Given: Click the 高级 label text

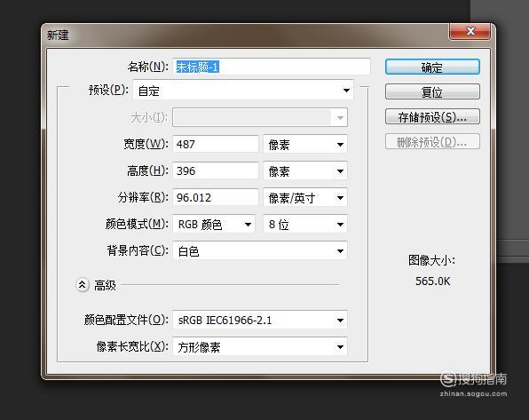Looking at the screenshot, I should (105, 286).
